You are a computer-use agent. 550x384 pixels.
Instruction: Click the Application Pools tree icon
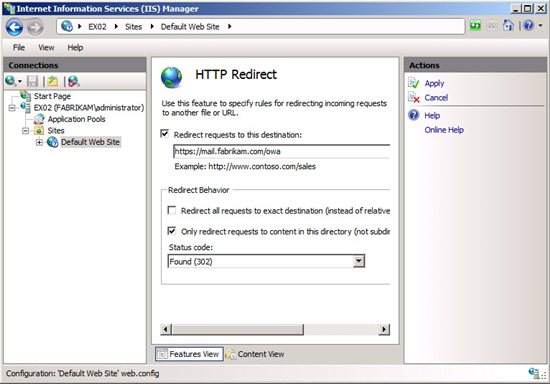pos(39,119)
